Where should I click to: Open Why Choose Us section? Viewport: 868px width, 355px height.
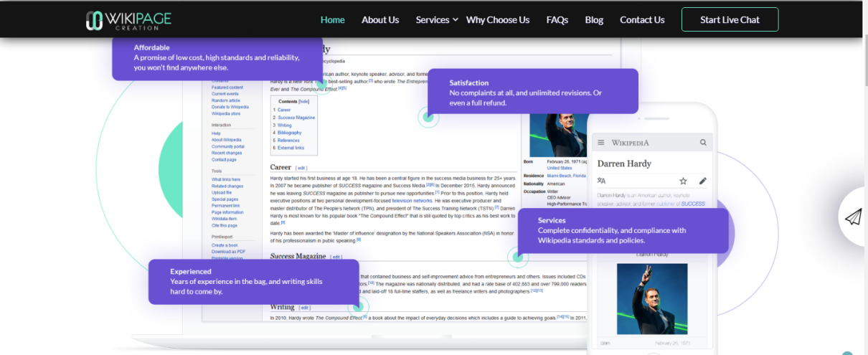(498, 20)
